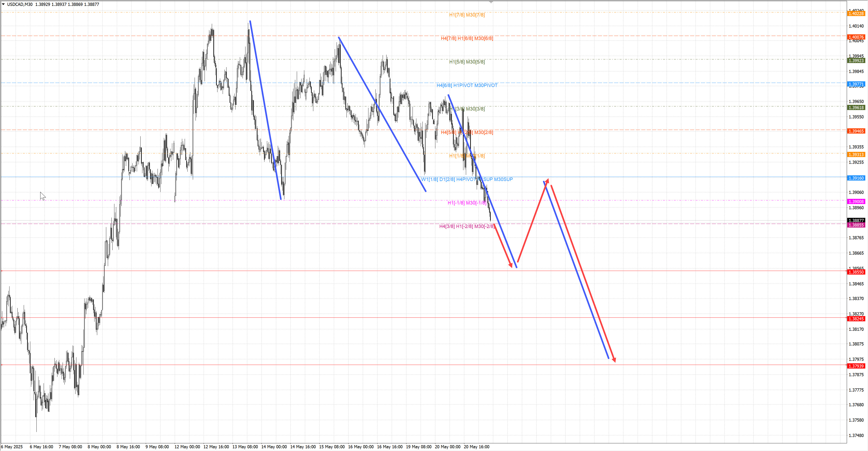The image size is (868, 451).
Task: Click the chart shift triangle marker at top
Action: click(491, 2)
